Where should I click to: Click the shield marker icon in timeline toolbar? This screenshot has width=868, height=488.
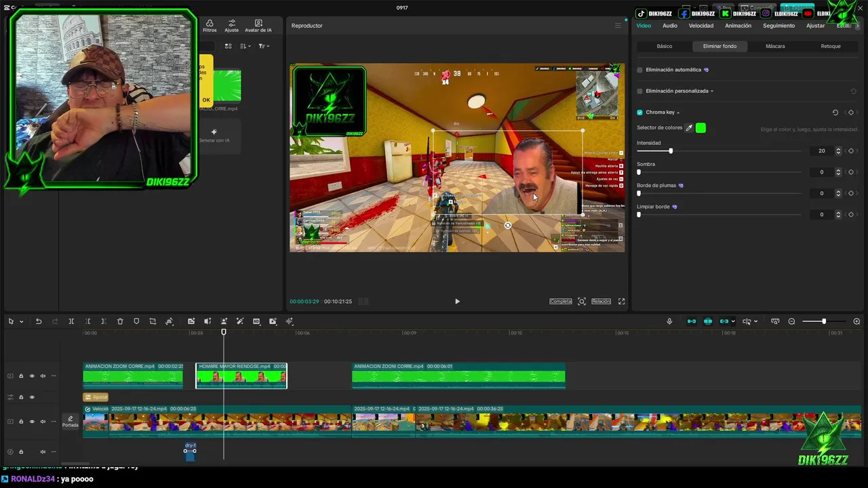pos(136,321)
